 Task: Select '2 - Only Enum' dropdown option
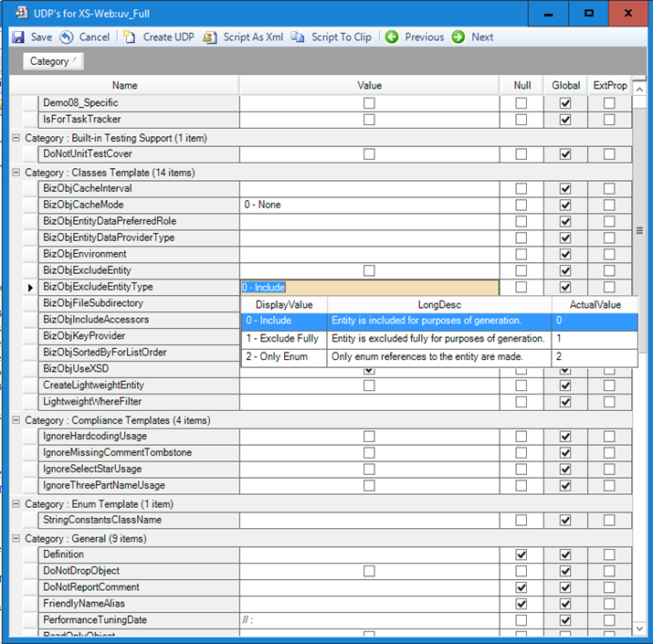pos(439,357)
